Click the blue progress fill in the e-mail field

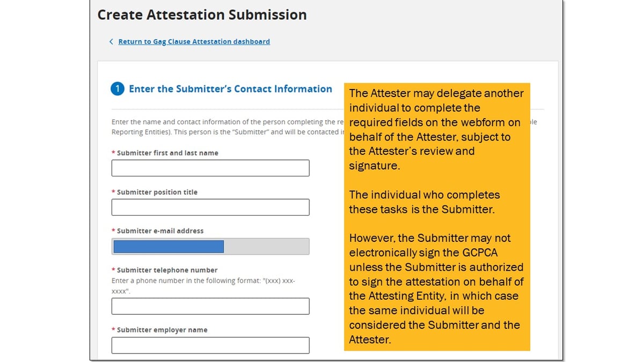point(168,246)
